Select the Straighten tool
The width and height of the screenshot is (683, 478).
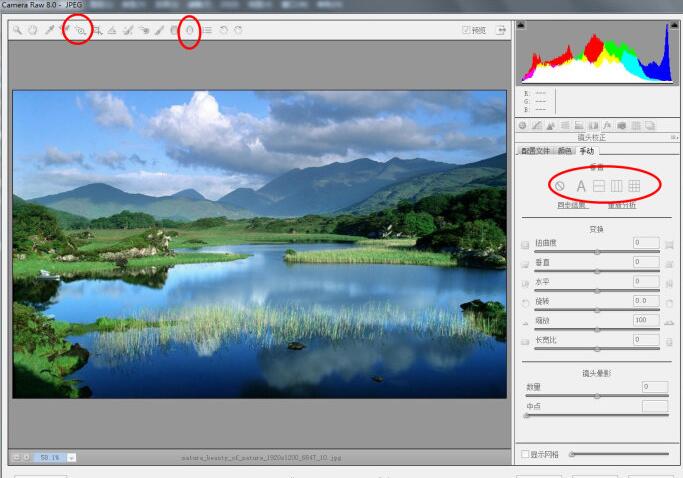click(x=112, y=30)
